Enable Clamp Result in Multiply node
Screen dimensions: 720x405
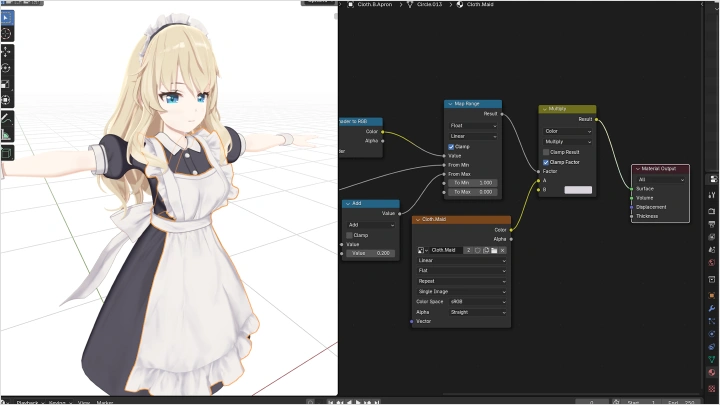point(546,152)
